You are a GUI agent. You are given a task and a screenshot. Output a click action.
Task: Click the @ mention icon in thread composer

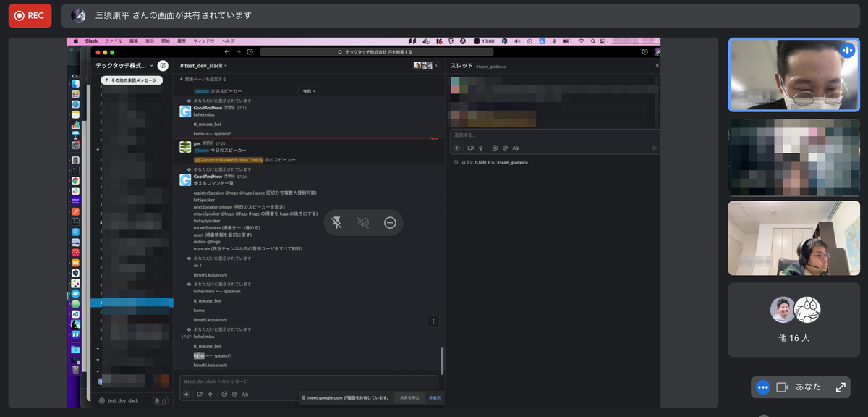[x=505, y=148]
